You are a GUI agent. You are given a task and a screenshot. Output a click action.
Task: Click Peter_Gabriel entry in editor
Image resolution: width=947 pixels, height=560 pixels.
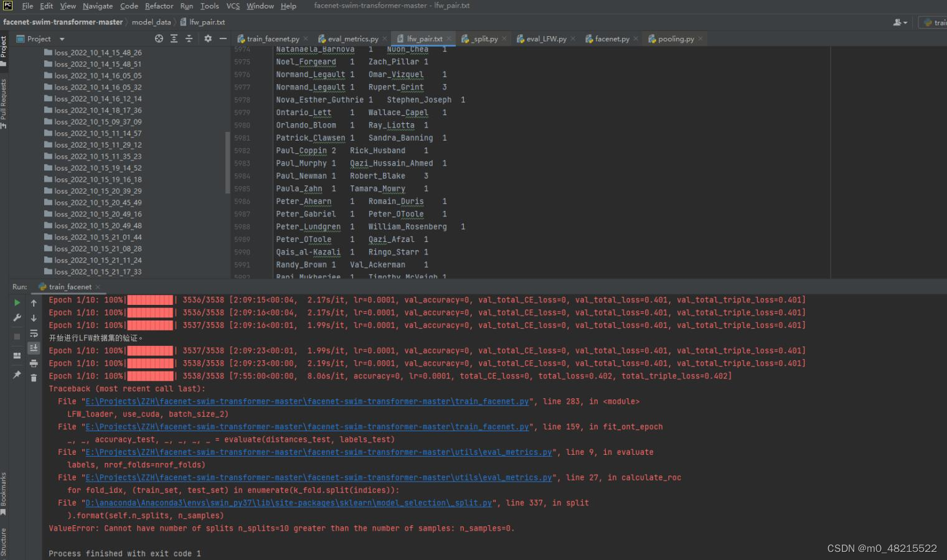coord(306,214)
